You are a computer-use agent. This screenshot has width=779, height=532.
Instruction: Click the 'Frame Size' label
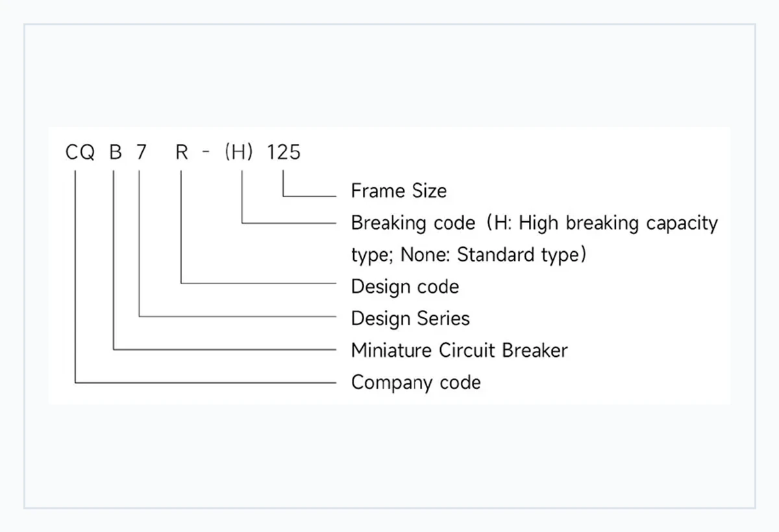[399, 191]
